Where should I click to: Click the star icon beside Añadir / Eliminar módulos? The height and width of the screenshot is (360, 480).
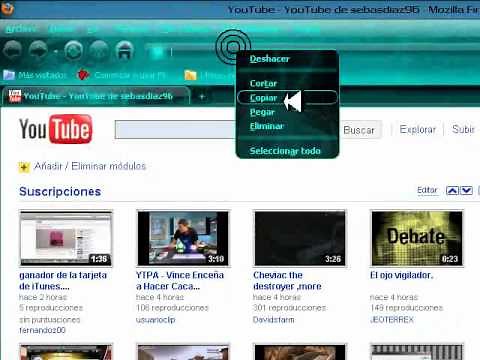(24, 167)
